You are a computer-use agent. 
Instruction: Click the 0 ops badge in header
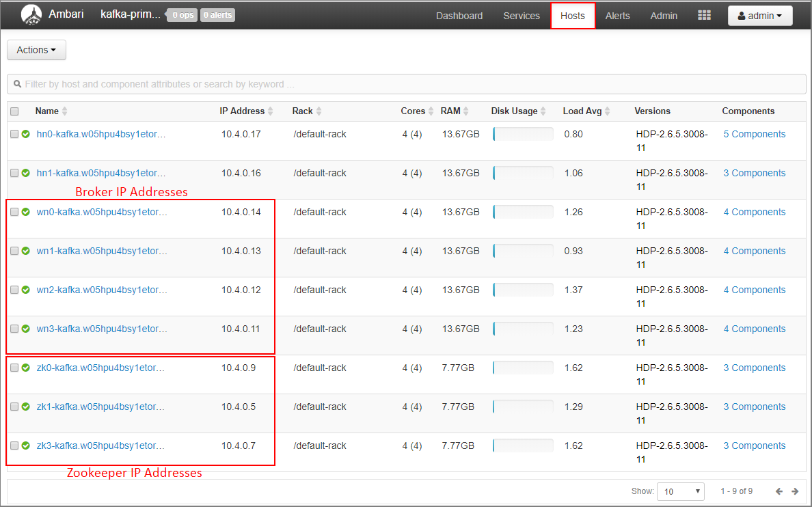tap(181, 14)
